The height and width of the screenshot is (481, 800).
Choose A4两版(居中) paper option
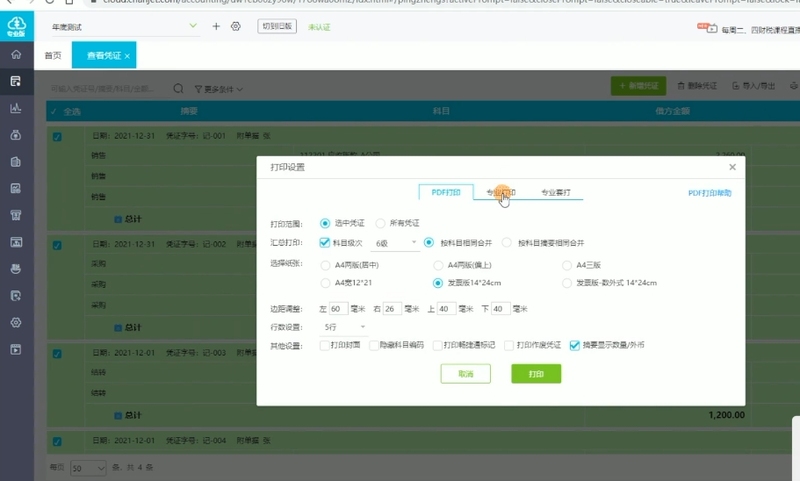coord(324,265)
